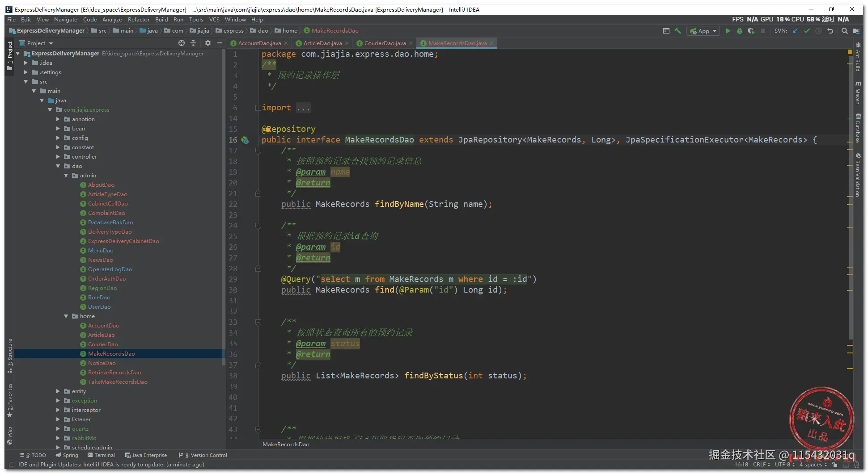The width and height of the screenshot is (868, 474).
Task: Start debugging with the green bug icon
Action: tap(740, 31)
